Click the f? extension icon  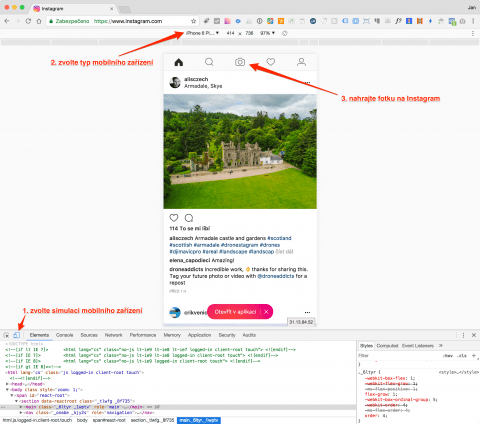point(398,21)
